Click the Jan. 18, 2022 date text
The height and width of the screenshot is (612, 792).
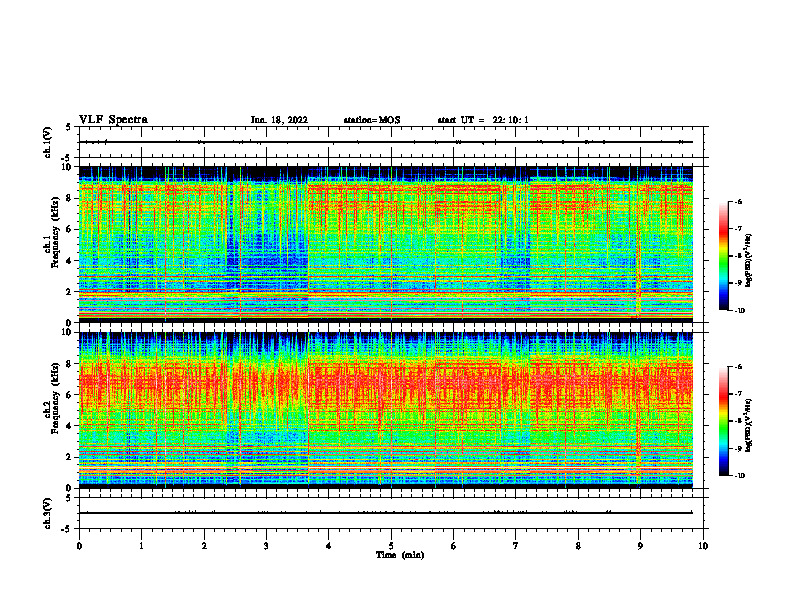pos(279,120)
